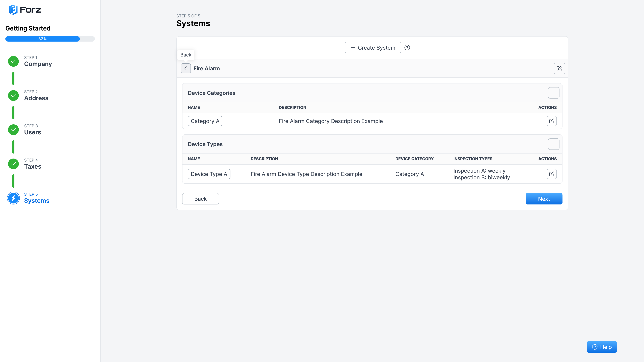Click 'Inspection A: weekly' text
This screenshot has height=362, width=644.
(x=479, y=171)
